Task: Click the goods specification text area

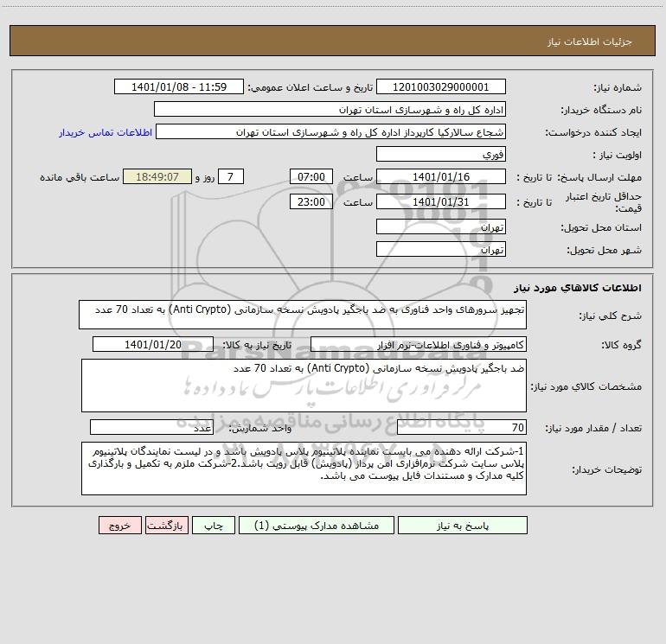Action: tap(304, 386)
